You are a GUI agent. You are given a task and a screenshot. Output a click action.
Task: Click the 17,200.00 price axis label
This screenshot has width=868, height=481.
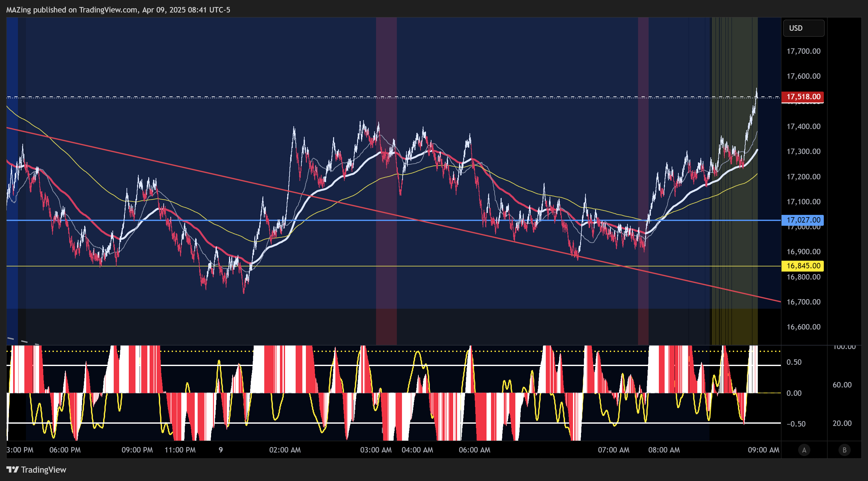point(803,176)
